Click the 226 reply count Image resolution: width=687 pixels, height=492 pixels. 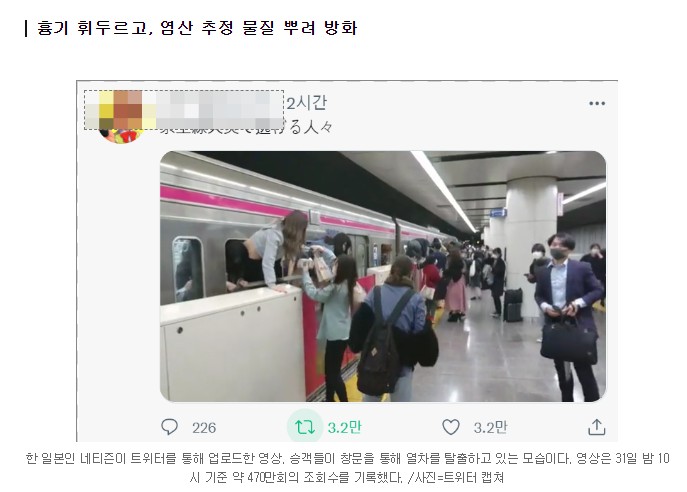(204, 428)
